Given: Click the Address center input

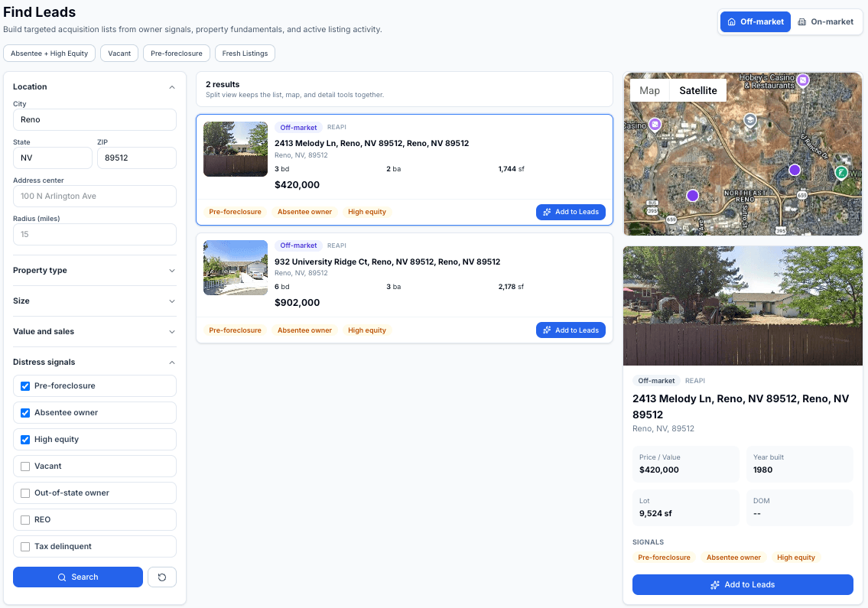Looking at the screenshot, I should (95, 196).
